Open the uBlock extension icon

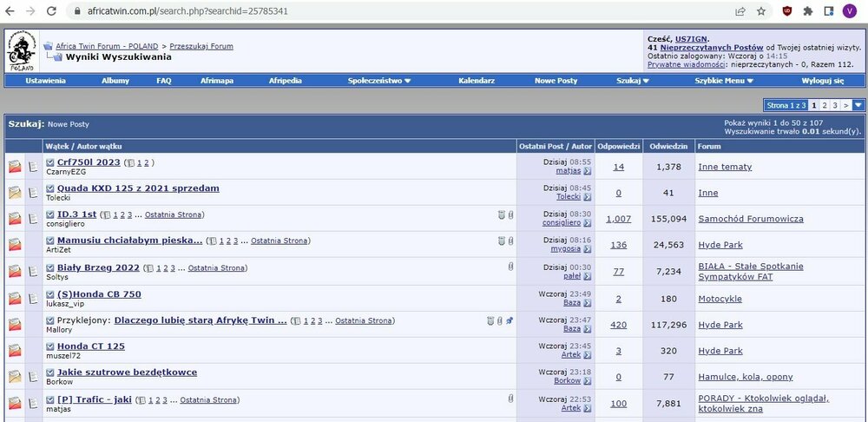point(787,11)
